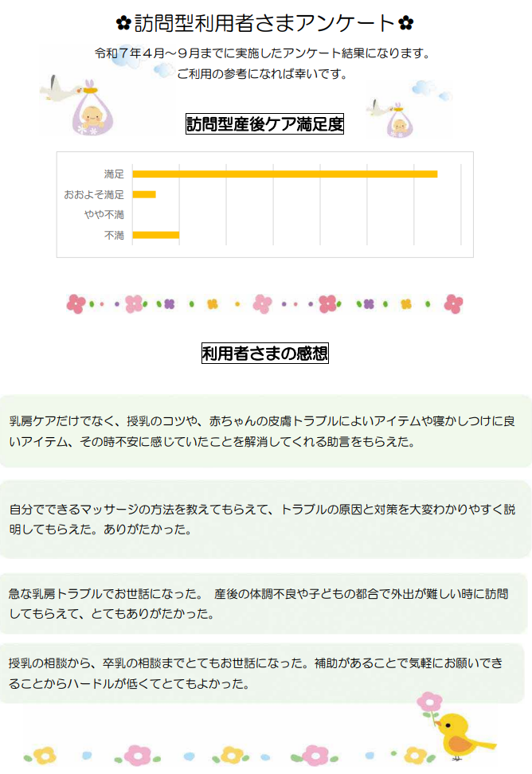
Task: Click the small cloud beside the subtitle text
Action: point(163,71)
